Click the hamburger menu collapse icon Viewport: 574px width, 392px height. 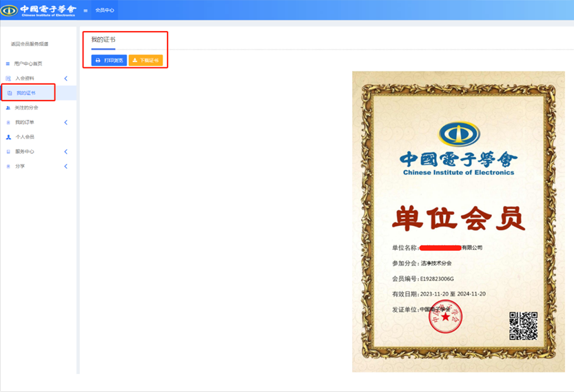[x=85, y=10]
